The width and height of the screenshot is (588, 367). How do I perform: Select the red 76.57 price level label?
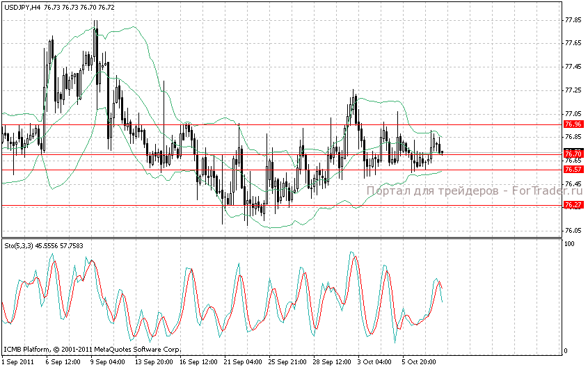pos(573,170)
